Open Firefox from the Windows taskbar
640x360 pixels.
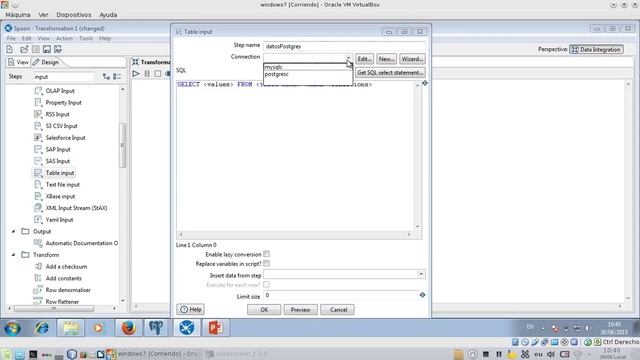point(128,328)
